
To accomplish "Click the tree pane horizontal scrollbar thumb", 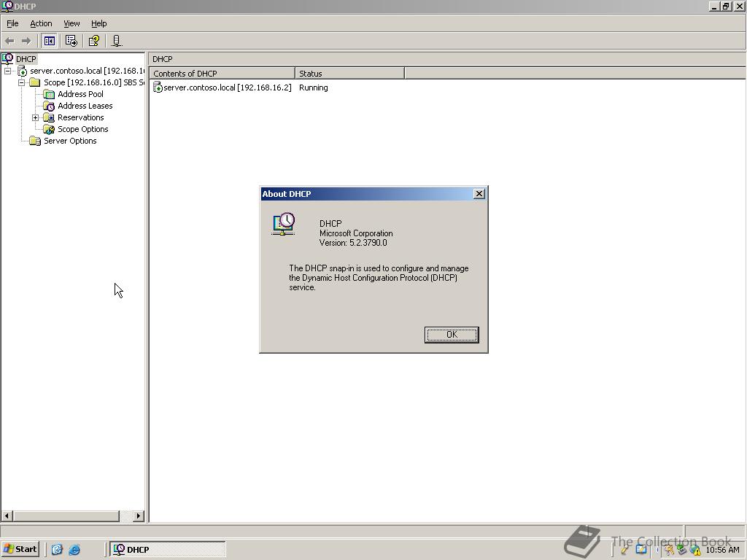I will (x=66, y=516).
